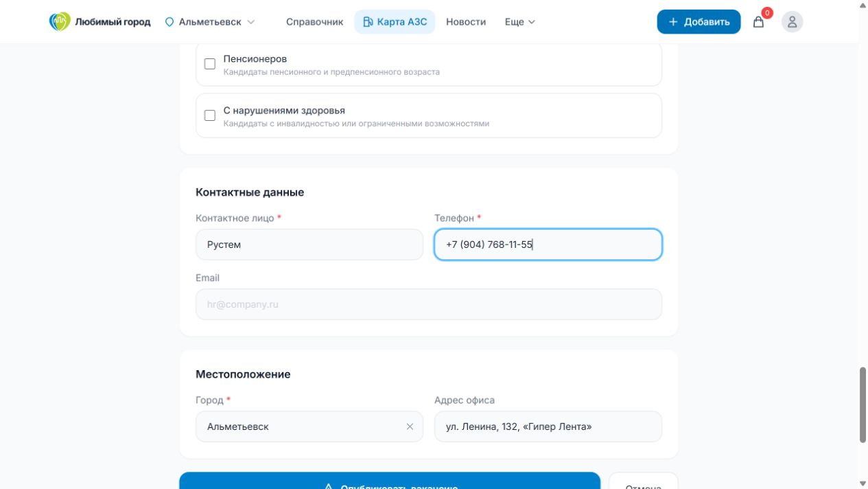Click the Любимый город logo
This screenshot has width=868, height=489.
[x=99, y=22]
